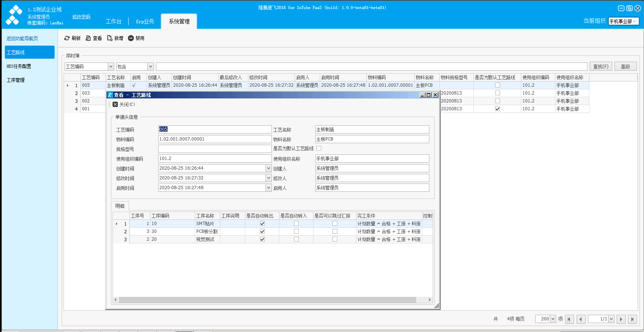Click the 关闭(C) close icon in the dialog
The width and height of the screenshot is (644, 332).
[x=115, y=104]
